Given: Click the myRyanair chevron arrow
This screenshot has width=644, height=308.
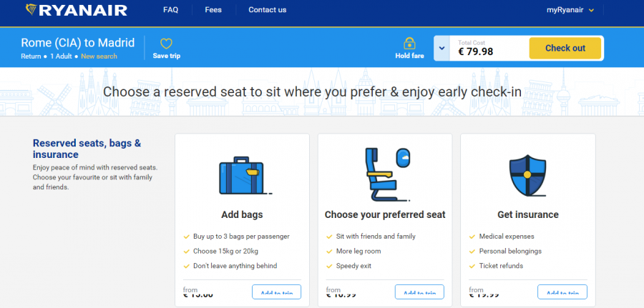Looking at the screenshot, I should (x=591, y=10).
